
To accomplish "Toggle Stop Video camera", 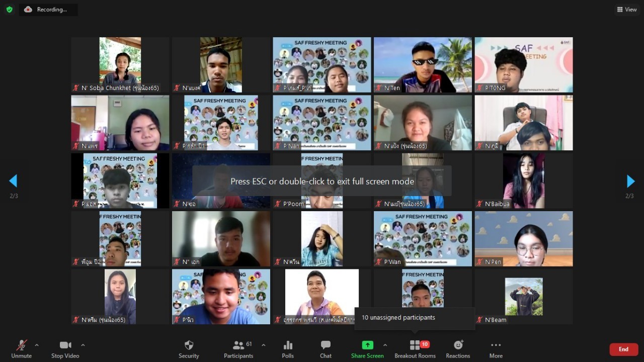I will click(65, 345).
